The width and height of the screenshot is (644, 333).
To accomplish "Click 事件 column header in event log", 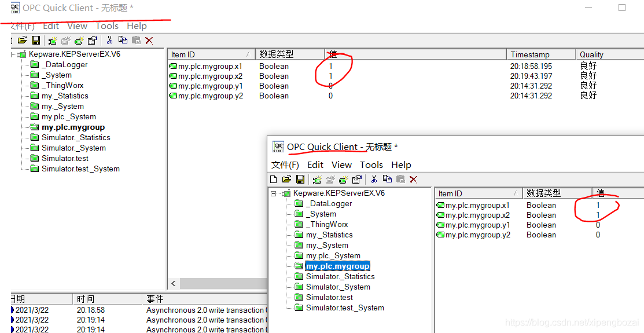I will pos(205,299).
